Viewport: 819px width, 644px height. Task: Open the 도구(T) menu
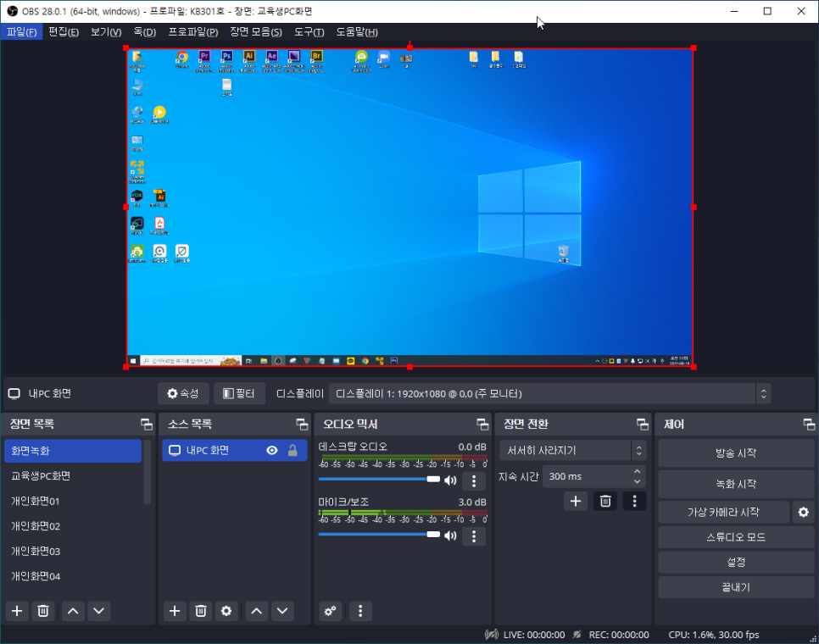309,32
